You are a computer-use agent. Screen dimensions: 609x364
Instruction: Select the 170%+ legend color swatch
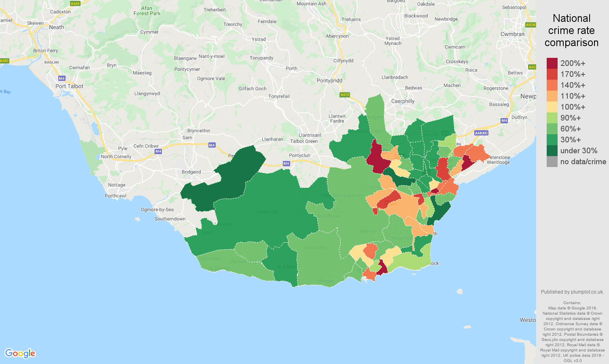tap(552, 74)
